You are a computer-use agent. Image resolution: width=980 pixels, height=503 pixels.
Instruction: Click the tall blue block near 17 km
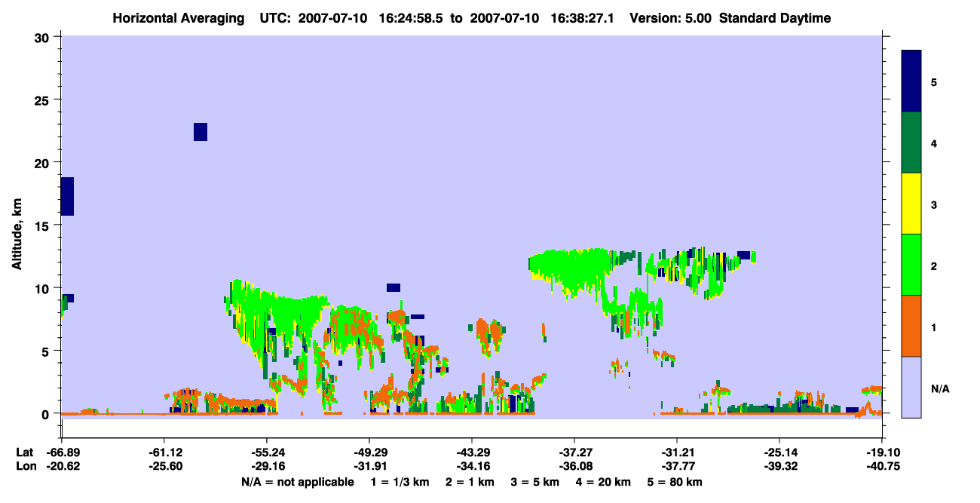click(67, 197)
